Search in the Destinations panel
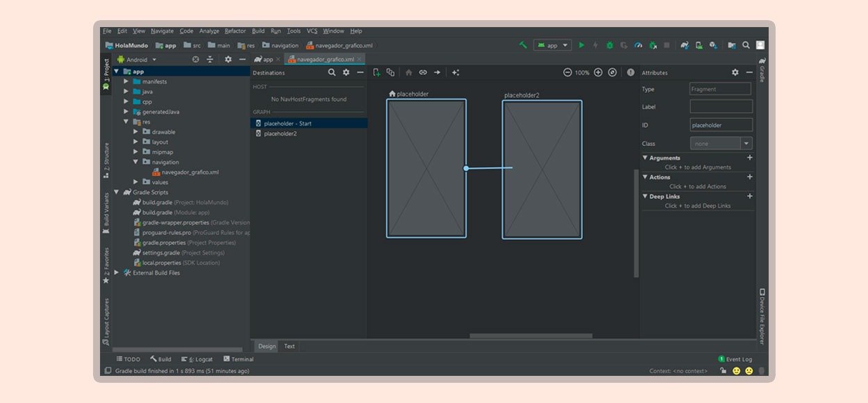868x403 pixels. click(x=332, y=72)
